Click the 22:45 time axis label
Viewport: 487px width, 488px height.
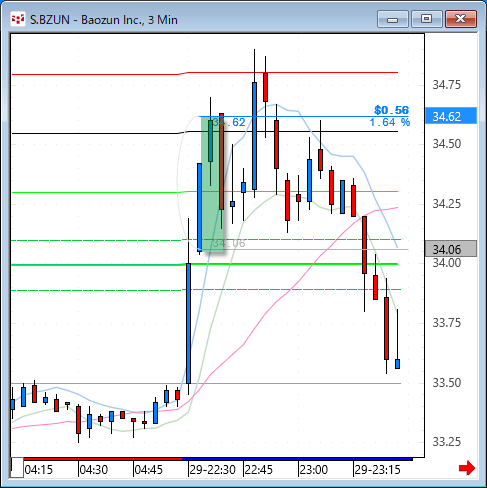click(x=259, y=470)
